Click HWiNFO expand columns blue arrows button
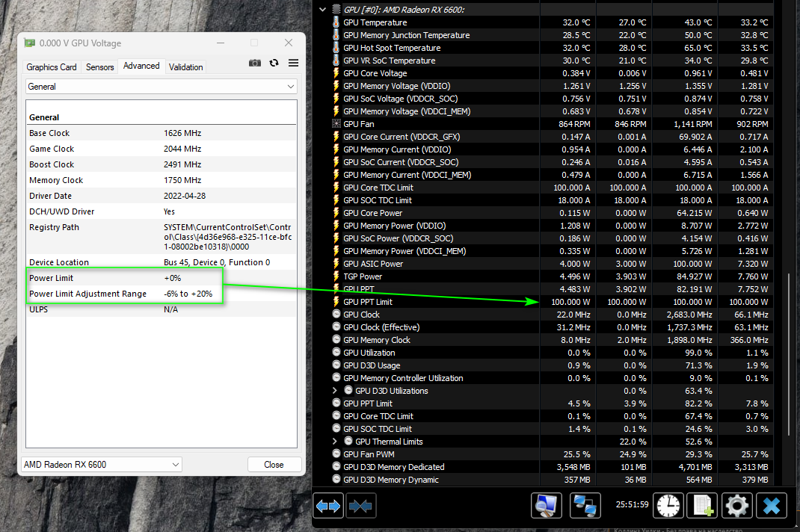800x532 pixels. (328, 506)
